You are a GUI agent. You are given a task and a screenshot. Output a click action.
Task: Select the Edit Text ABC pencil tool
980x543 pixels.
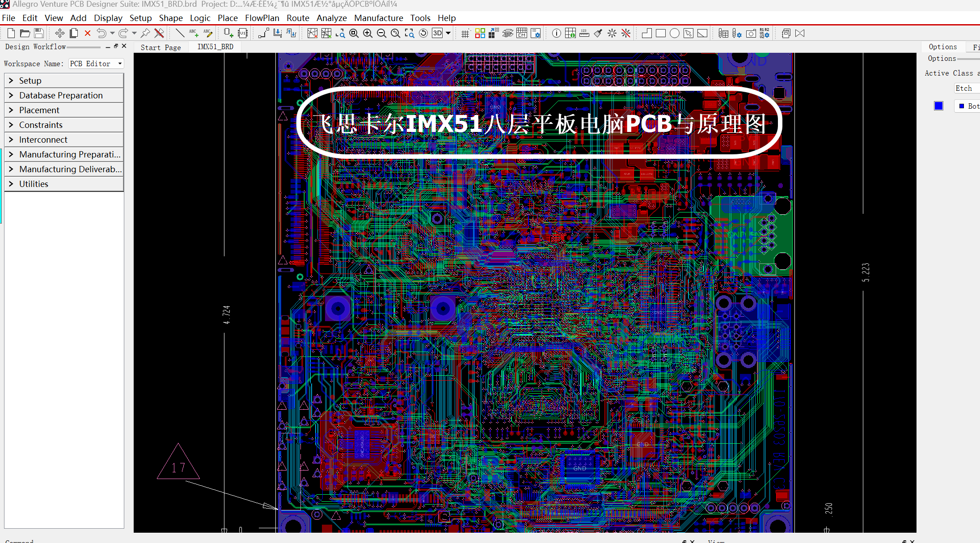pos(208,33)
